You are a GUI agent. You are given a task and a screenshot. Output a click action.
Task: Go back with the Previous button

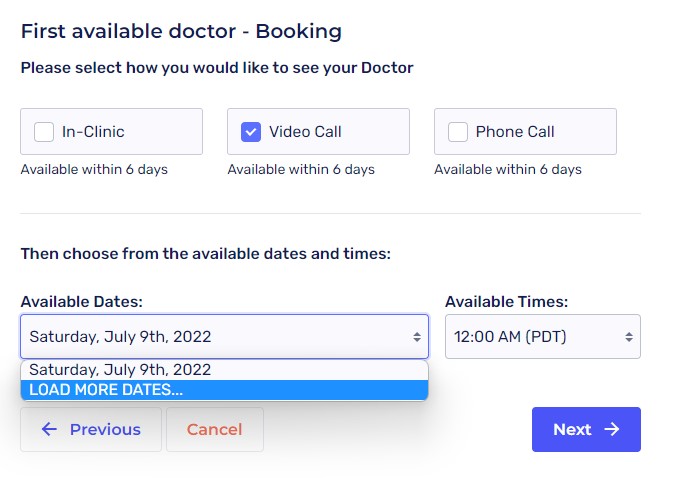pyautogui.click(x=91, y=430)
